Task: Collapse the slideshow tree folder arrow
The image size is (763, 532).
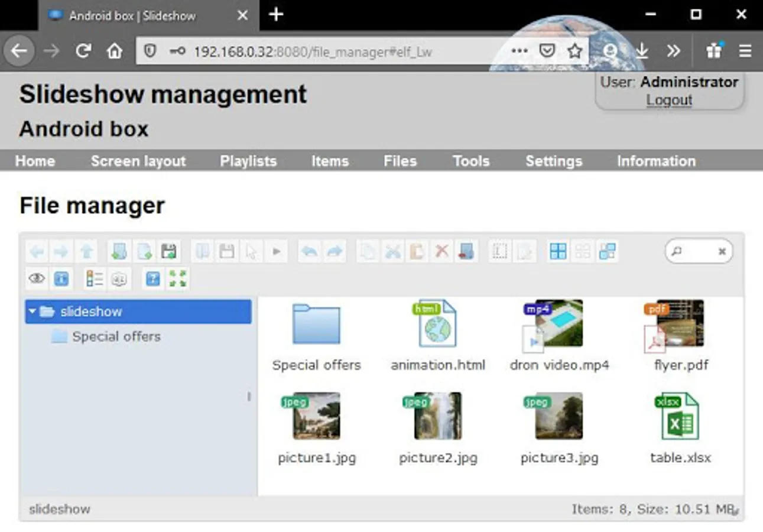Action: click(x=33, y=312)
